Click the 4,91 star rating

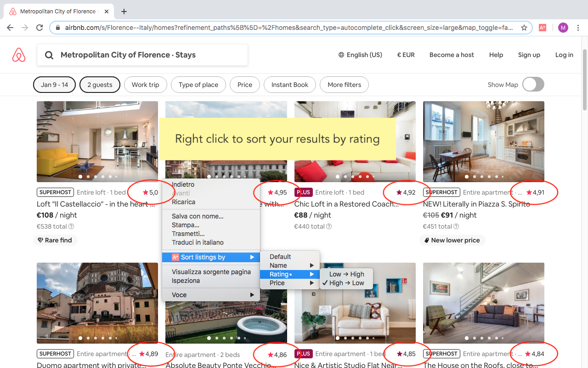click(x=535, y=192)
